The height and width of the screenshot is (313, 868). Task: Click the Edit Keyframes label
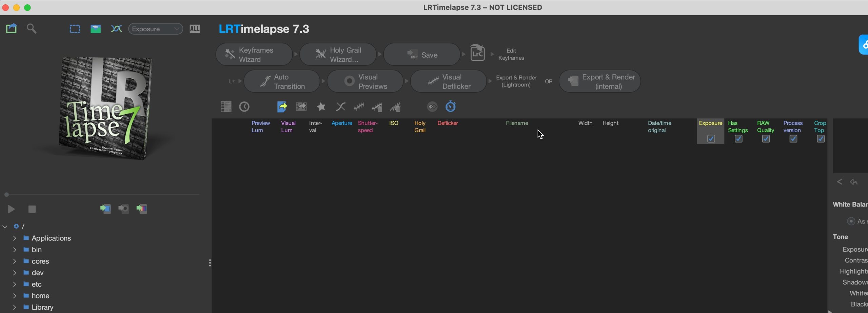[x=511, y=54]
